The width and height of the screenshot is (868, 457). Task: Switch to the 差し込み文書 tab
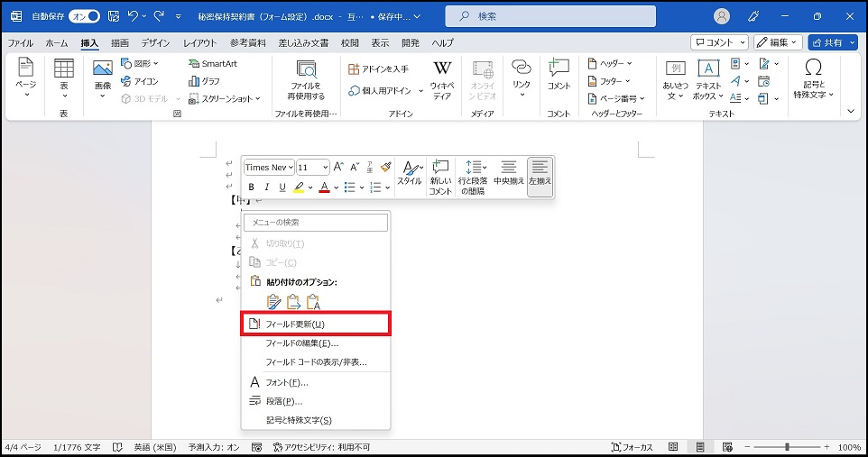tap(303, 42)
